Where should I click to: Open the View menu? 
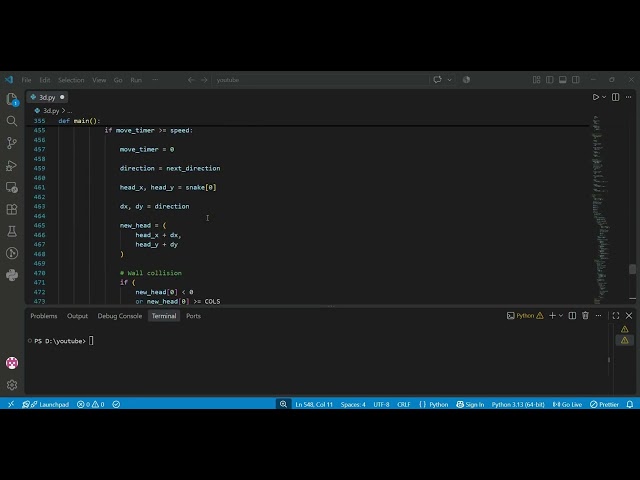(x=99, y=80)
